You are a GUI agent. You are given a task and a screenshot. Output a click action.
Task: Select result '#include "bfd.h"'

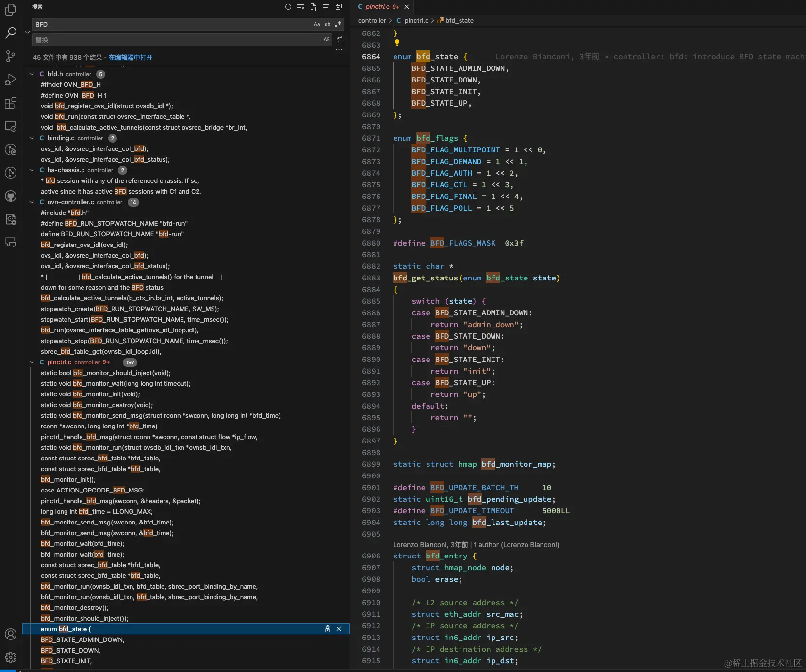pyautogui.click(x=65, y=213)
